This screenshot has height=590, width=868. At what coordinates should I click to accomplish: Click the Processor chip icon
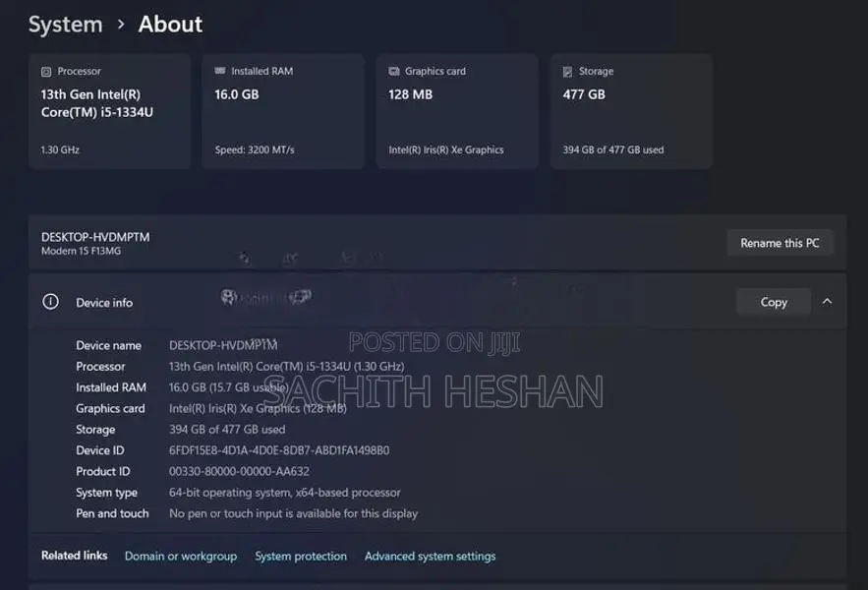click(x=46, y=72)
